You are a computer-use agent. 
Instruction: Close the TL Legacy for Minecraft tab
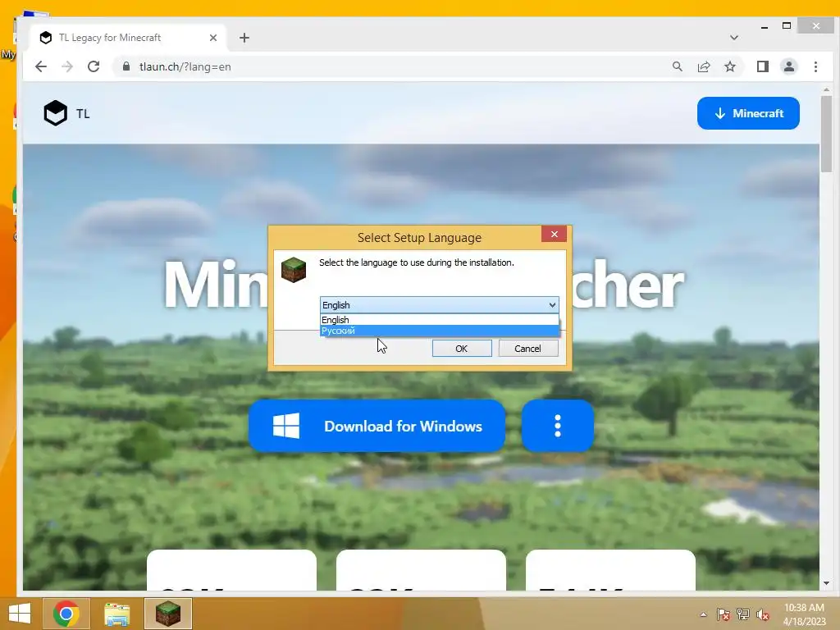[x=213, y=38]
